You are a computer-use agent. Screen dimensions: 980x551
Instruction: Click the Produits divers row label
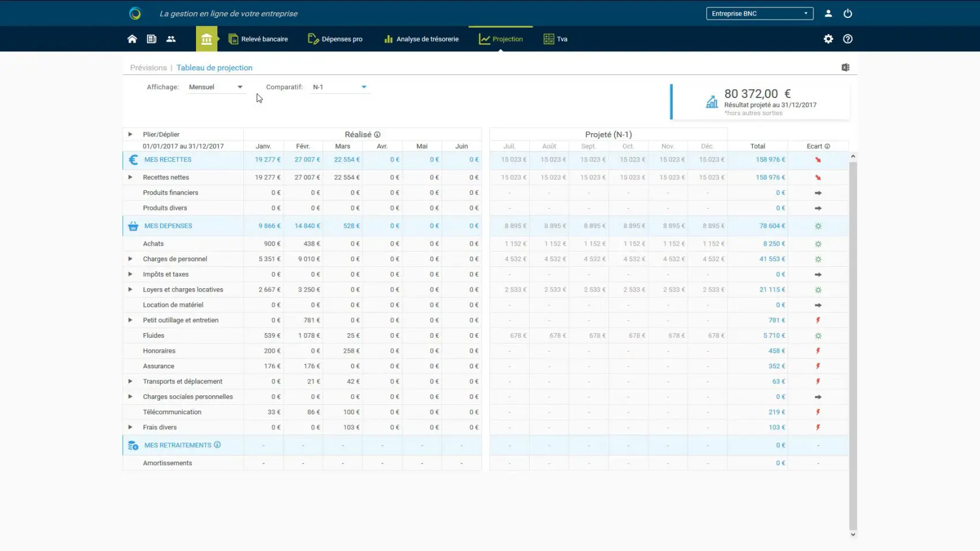165,208
